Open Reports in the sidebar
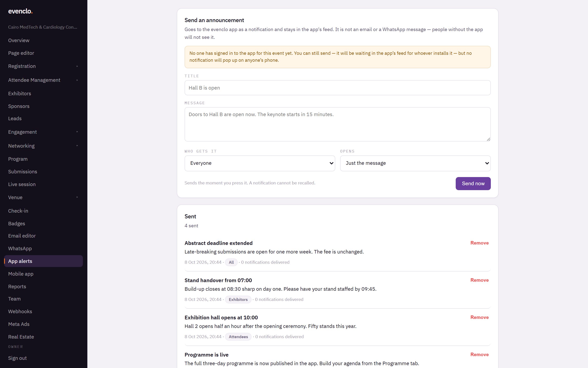This screenshot has height=368, width=588. click(x=43, y=286)
